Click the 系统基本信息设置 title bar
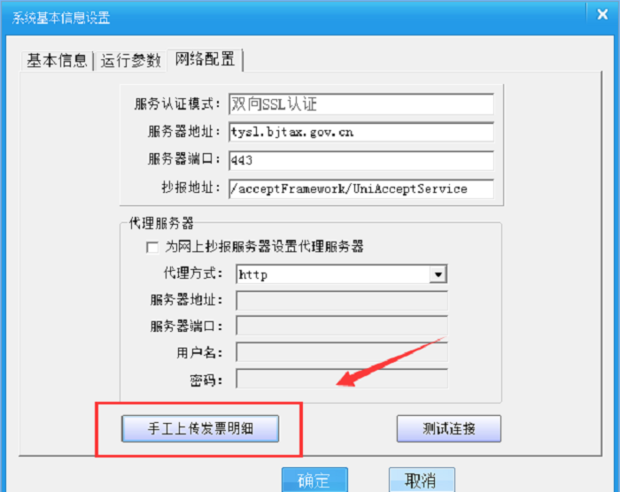620x492 pixels. pyautogui.click(x=293, y=17)
